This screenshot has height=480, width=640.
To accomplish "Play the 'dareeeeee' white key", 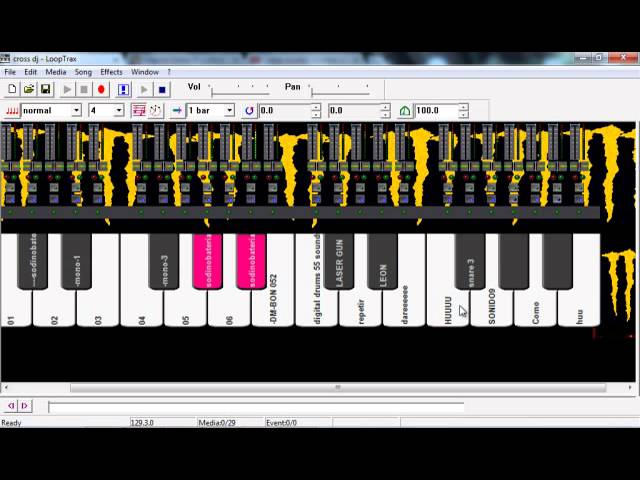I will coord(404,310).
